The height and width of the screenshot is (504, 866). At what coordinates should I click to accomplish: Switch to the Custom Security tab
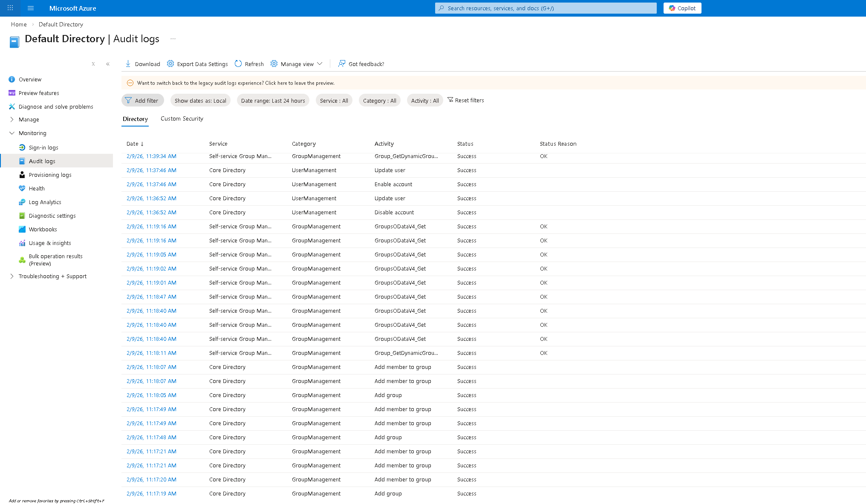tap(182, 118)
